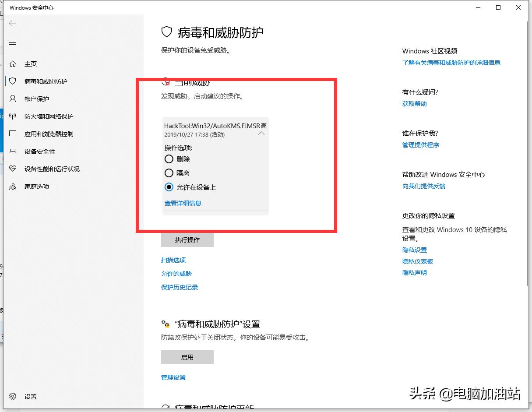
Task: Expand the navigation pane with hamburger icon
Action: pyautogui.click(x=12, y=42)
